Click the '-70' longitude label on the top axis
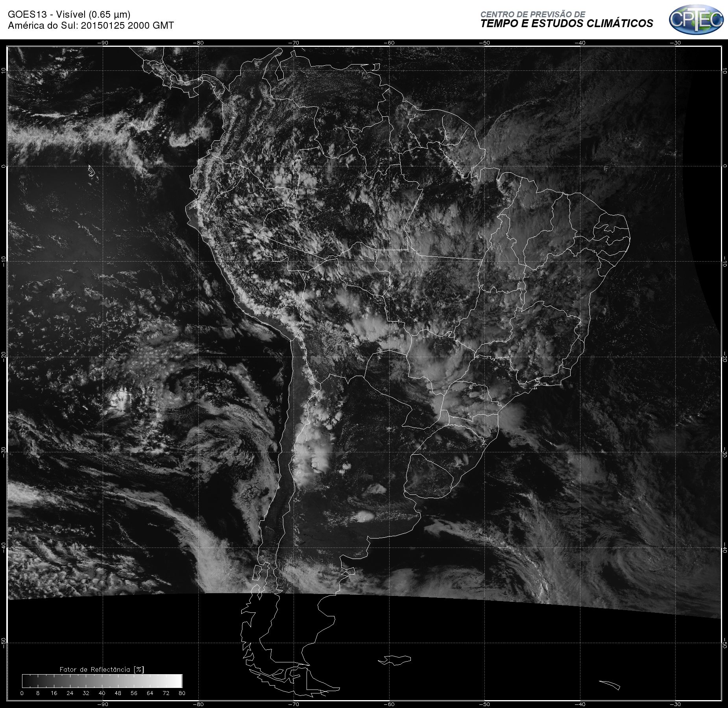 294,43
